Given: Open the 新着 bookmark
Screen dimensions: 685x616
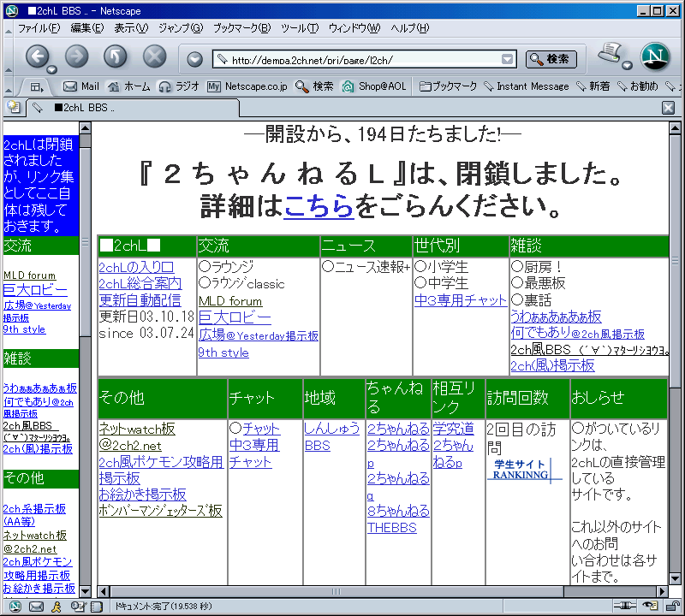Looking at the screenshot, I should click(x=593, y=86).
